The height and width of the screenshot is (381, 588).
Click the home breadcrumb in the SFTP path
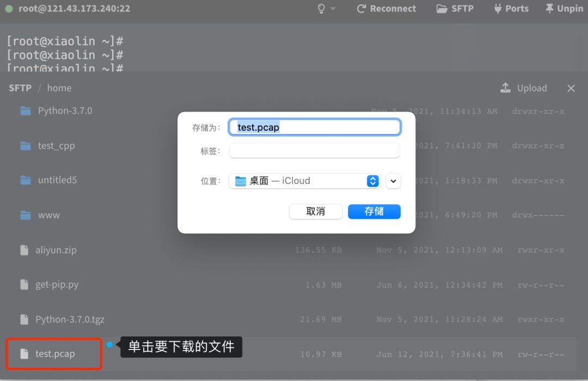[x=59, y=88]
